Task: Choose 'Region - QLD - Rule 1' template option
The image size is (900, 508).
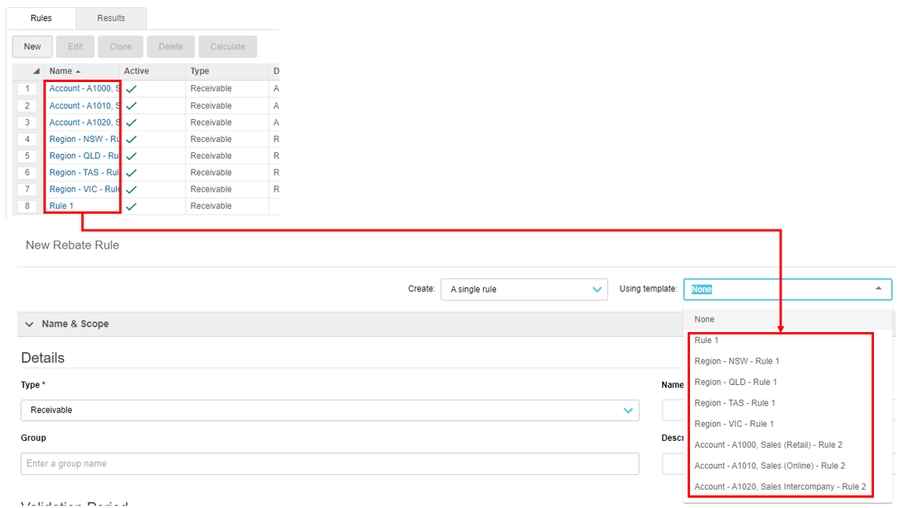Action: point(735,382)
